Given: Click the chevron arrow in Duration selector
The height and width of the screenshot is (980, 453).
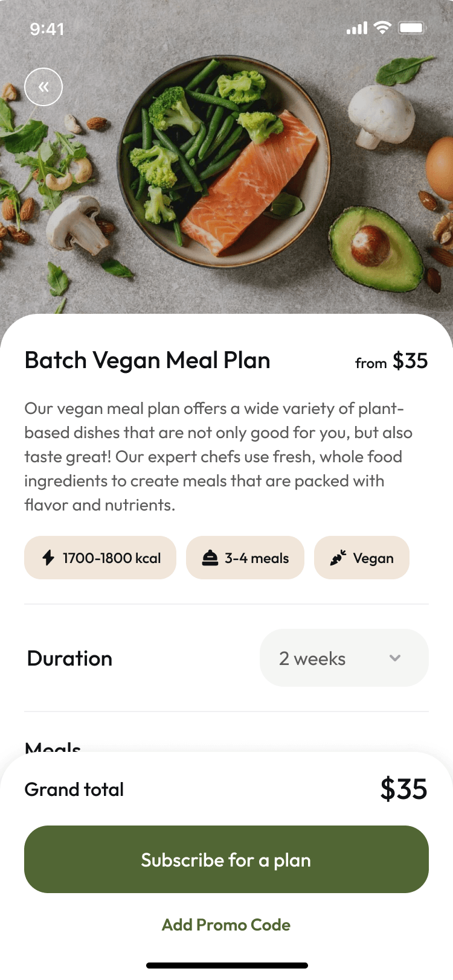Looking at the screenshot, I should coord(395,658).
